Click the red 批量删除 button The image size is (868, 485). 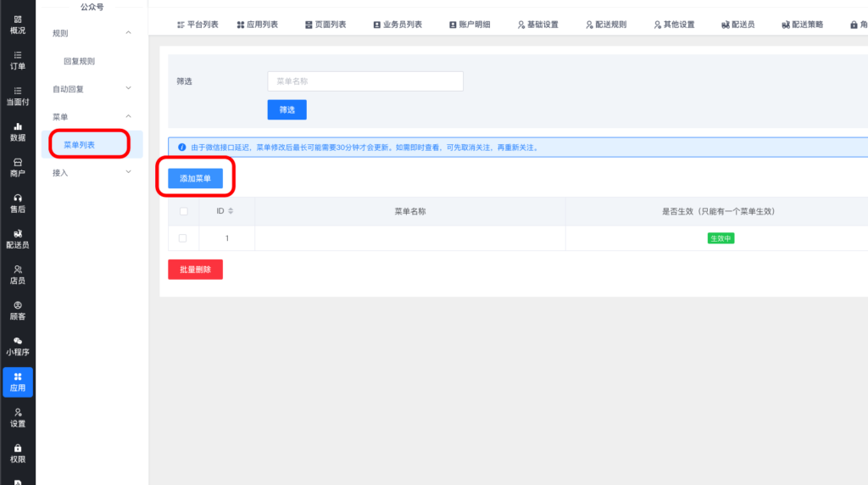point(195,270)
